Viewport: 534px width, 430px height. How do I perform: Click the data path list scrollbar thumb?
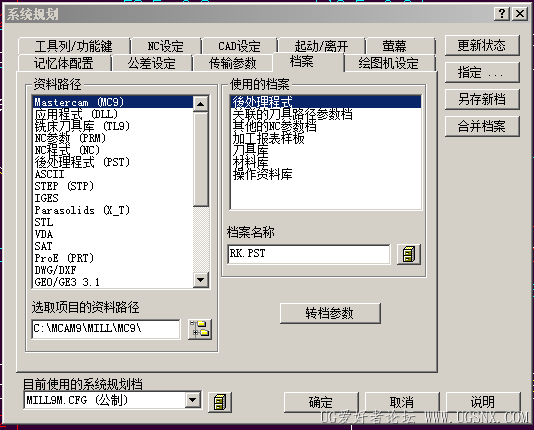(201, 159)
